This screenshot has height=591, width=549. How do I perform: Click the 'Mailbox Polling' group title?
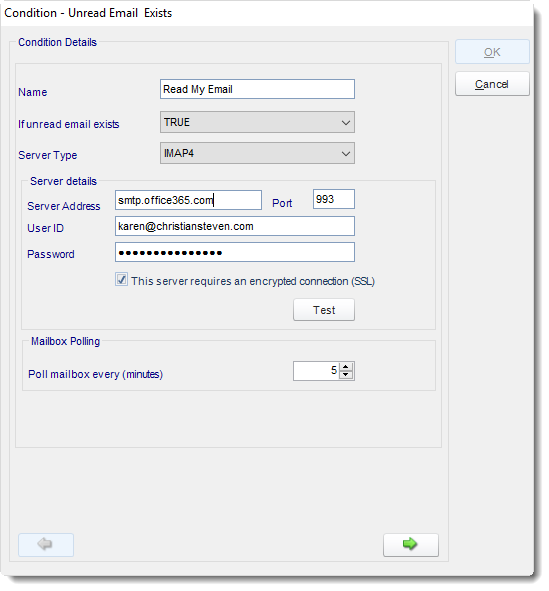(66, 341)
